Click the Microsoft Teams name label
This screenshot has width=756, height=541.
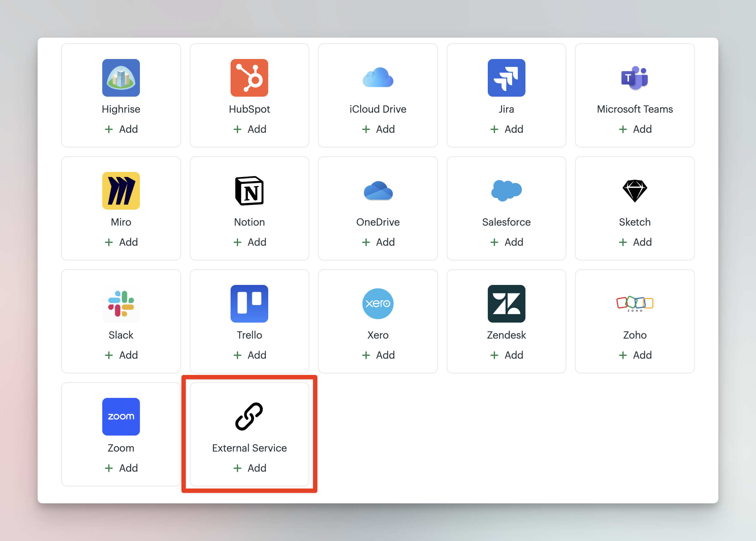pyautogui.click(x=634, y=109)
